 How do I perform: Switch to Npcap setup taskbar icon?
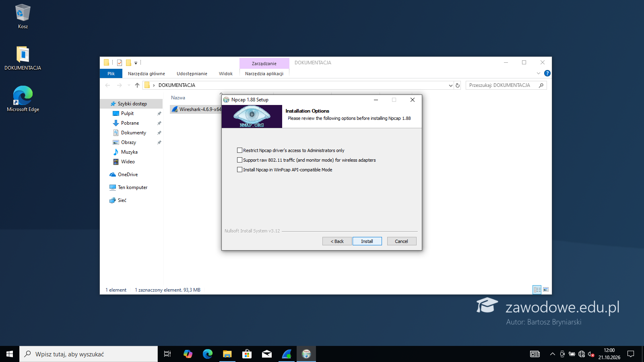(306, 354)
